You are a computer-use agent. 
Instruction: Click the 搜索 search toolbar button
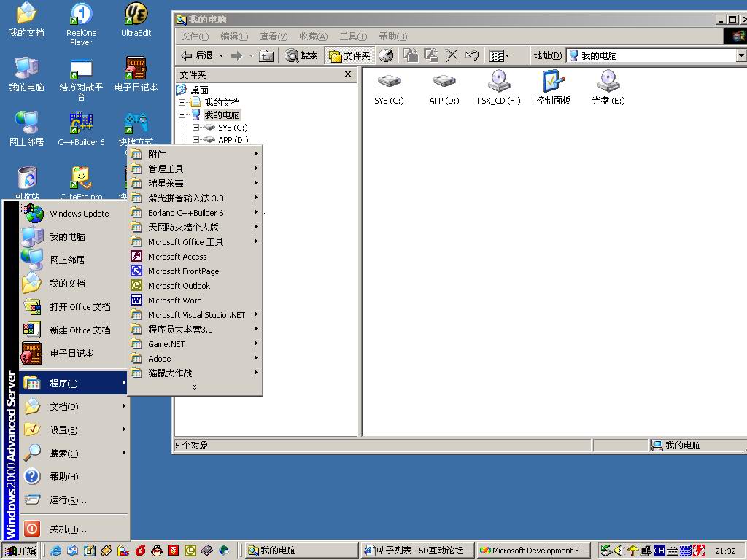301,55
